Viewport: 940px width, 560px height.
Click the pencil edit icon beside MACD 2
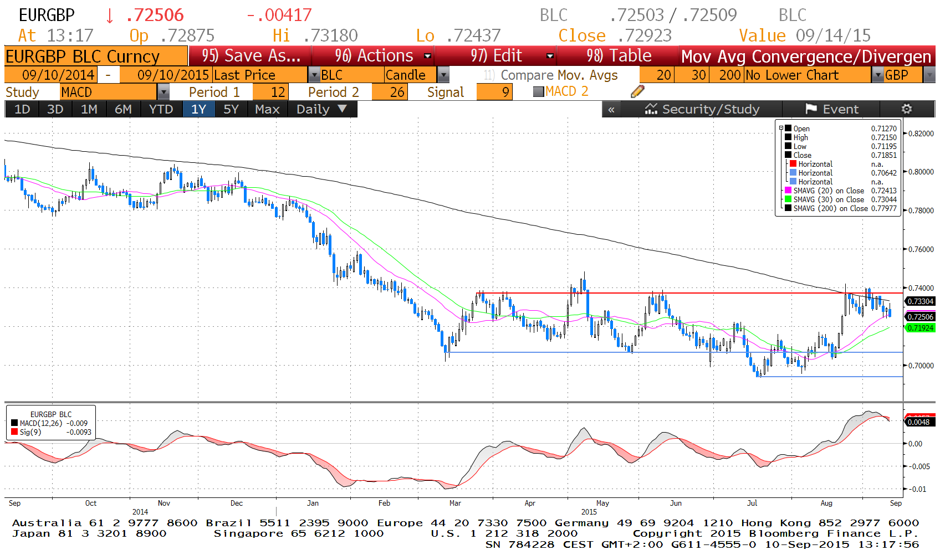click(x=637, y=91)
